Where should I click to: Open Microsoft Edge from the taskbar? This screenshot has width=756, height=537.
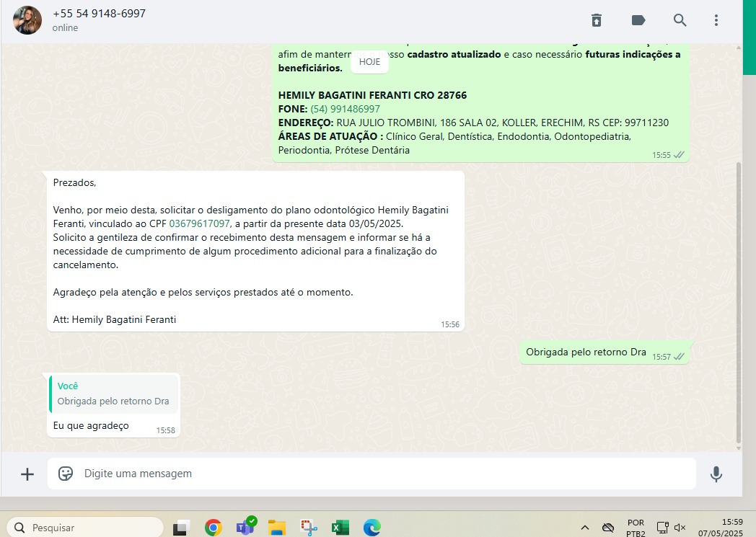click(x=372, y=528)
